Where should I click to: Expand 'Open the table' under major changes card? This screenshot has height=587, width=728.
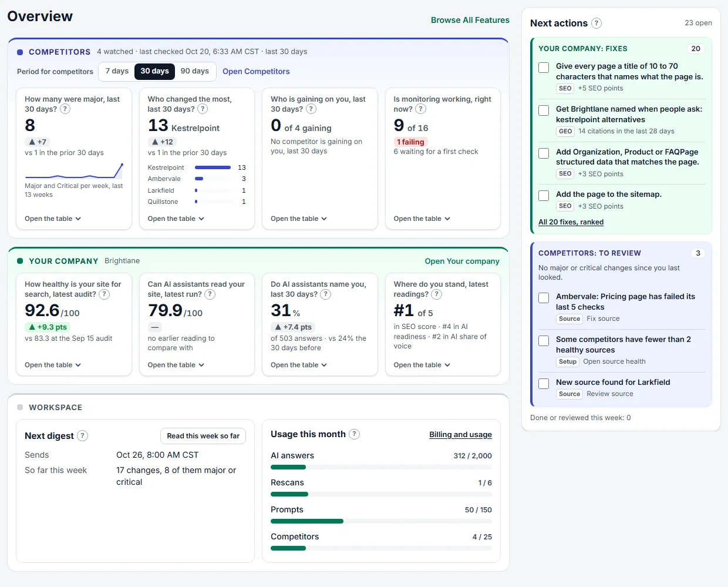(53, 219)
